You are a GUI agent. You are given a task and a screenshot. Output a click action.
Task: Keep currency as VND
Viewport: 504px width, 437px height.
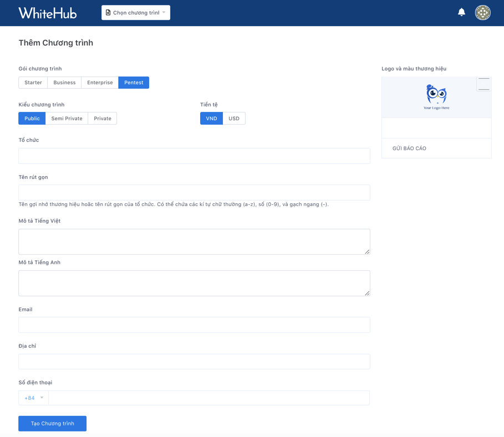211,118
